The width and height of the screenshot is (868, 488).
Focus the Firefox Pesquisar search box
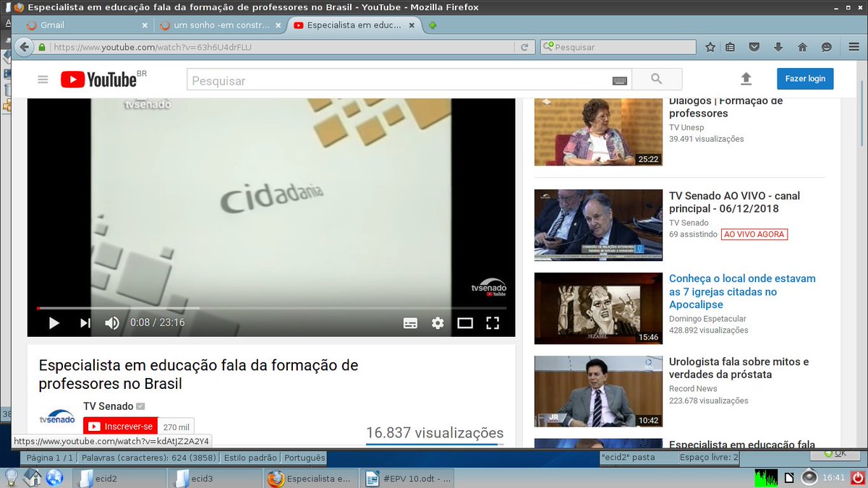point(618,47)
